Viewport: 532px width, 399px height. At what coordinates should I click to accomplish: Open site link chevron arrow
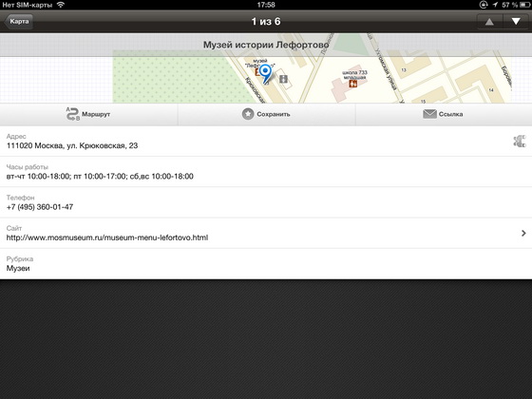click(523, 233)
